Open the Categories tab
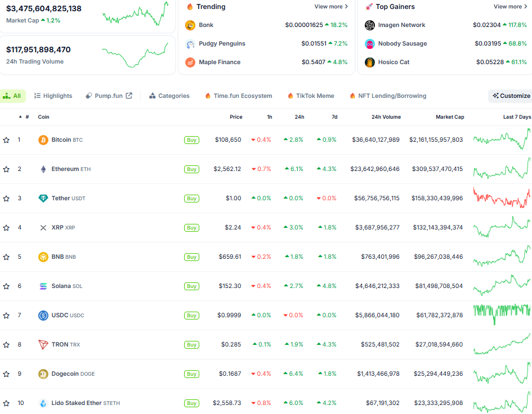Viewport: 532px width, 414px height. coord(169,96)
